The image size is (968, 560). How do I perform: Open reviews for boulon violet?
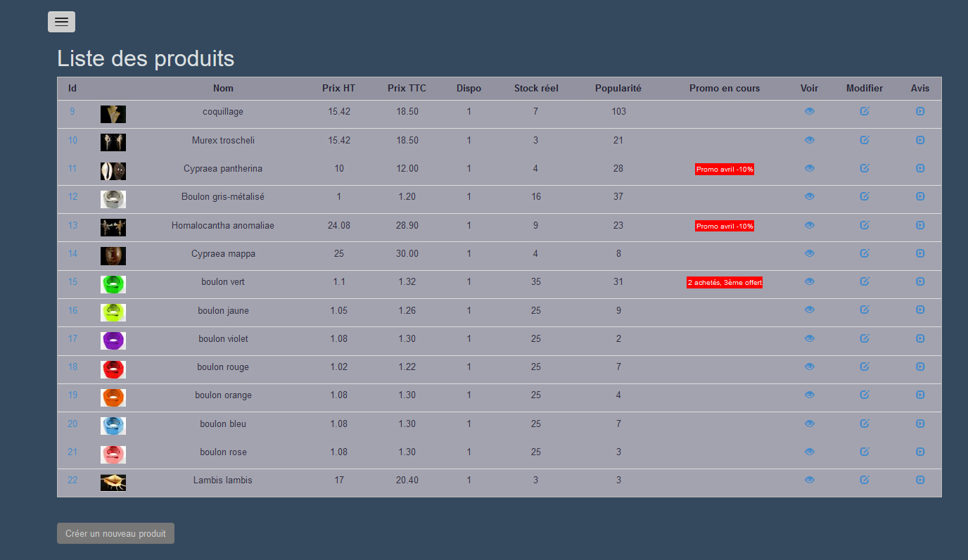[920, 338]
